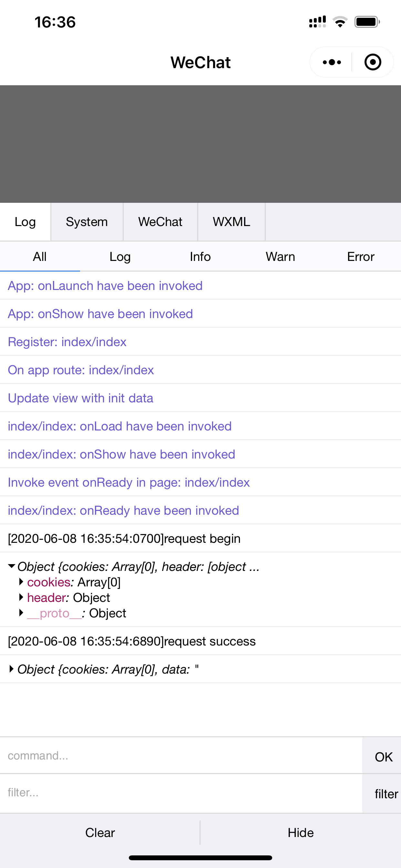Tap the WeChat title in the navigation bar
Screen dimensions: 401x868
pyautogui.click(x=200, y=62)
